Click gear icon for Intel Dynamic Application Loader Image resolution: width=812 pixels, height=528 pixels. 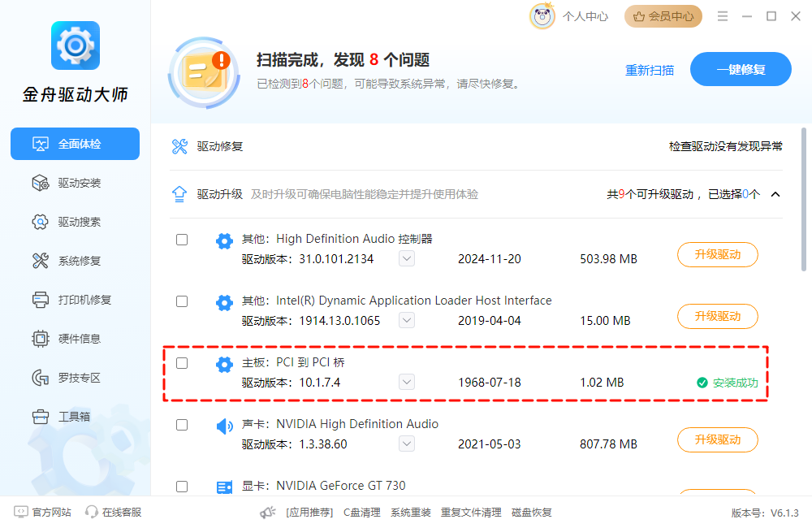click(224, 303)
